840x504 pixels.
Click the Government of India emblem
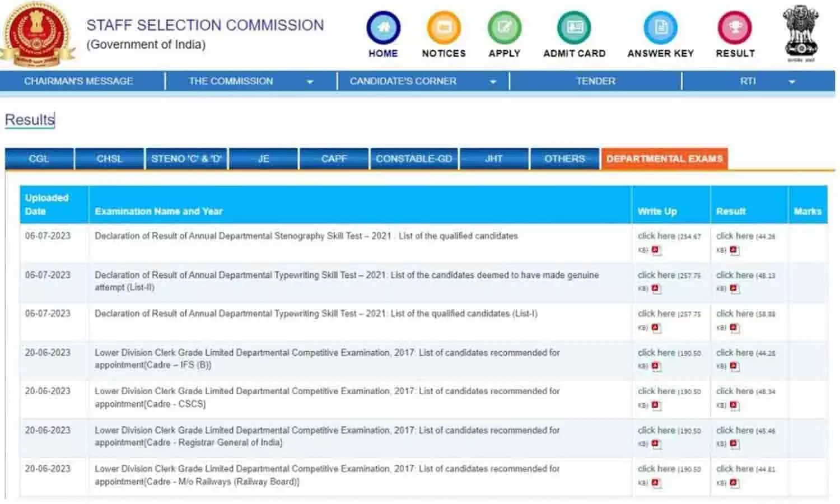[x=801, y=32]
